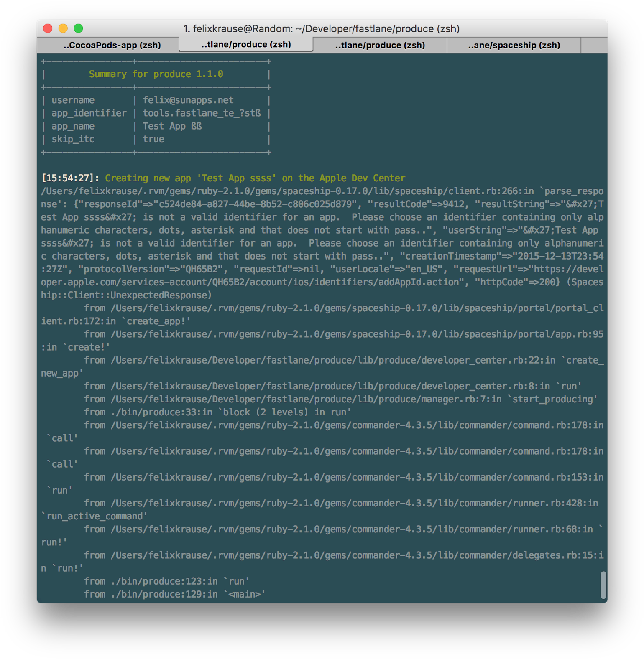
Task: Switch to the ..ane/spaceship (zsh) tab
Action: [514, 45]
